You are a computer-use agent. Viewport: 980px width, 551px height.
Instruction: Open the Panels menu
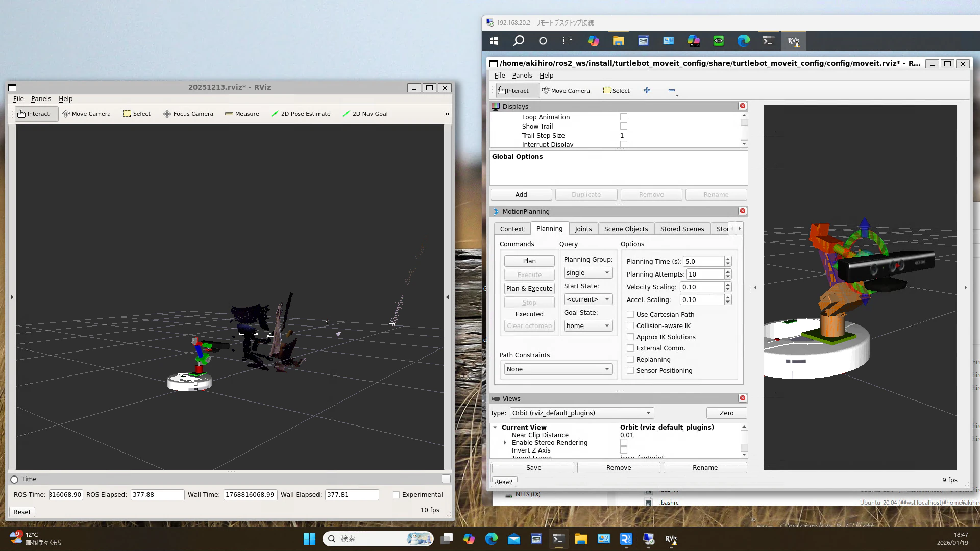pos(522,75)
